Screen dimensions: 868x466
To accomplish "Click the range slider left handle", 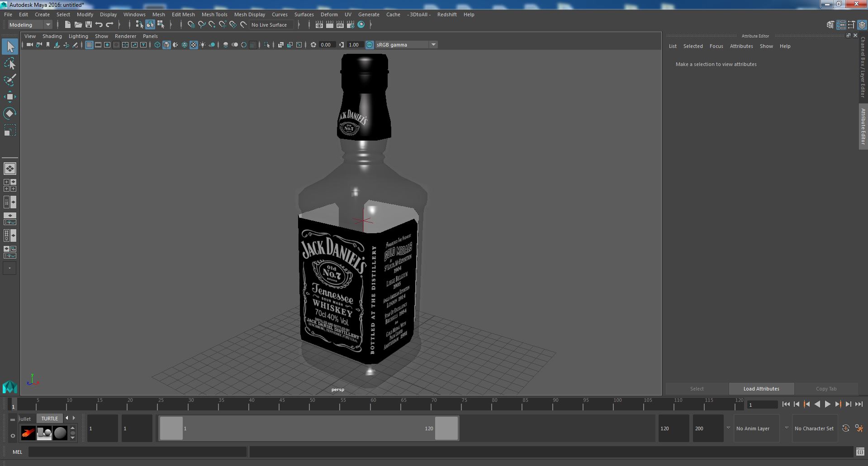I will pos(171,428).
